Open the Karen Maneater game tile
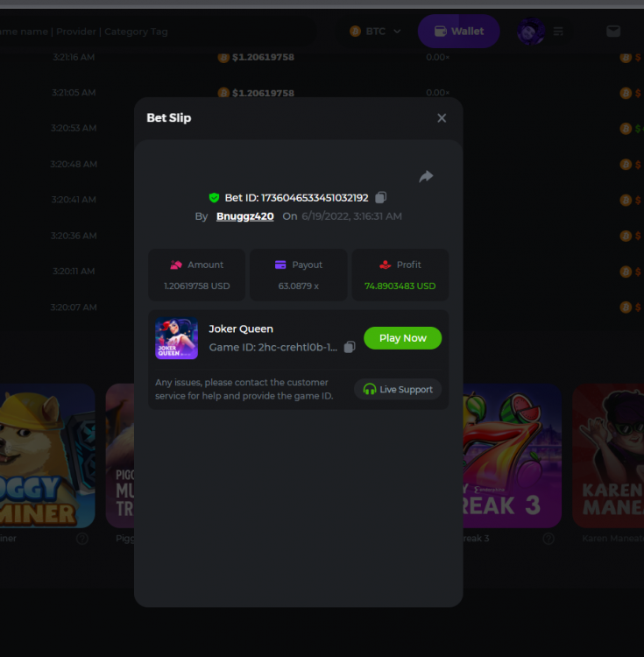The image size is (644, 657). [608, 456]
